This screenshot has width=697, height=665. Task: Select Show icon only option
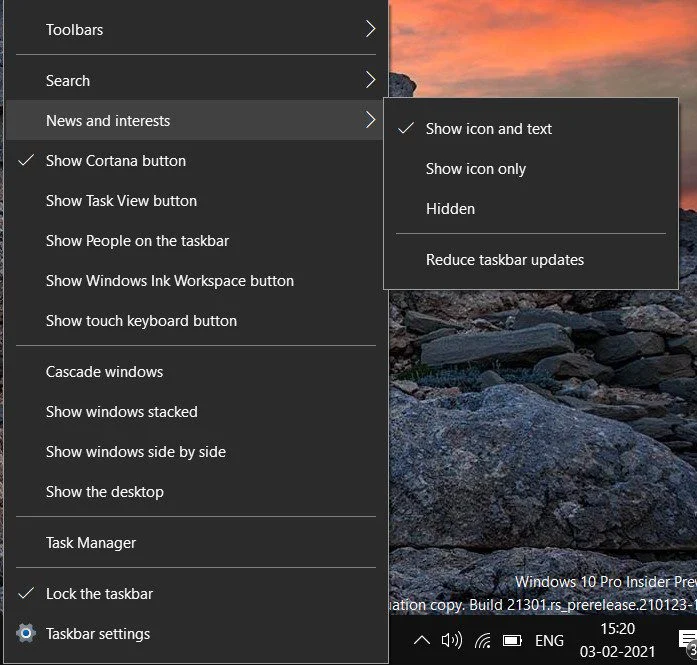(531, 169)
